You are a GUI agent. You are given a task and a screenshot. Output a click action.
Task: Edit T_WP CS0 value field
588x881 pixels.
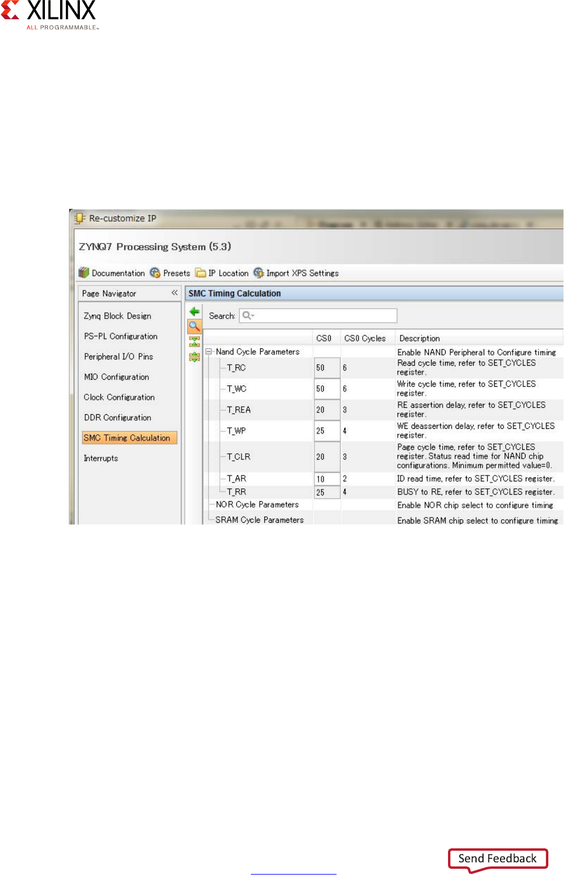pyautogui.click(x=327, y=431)
